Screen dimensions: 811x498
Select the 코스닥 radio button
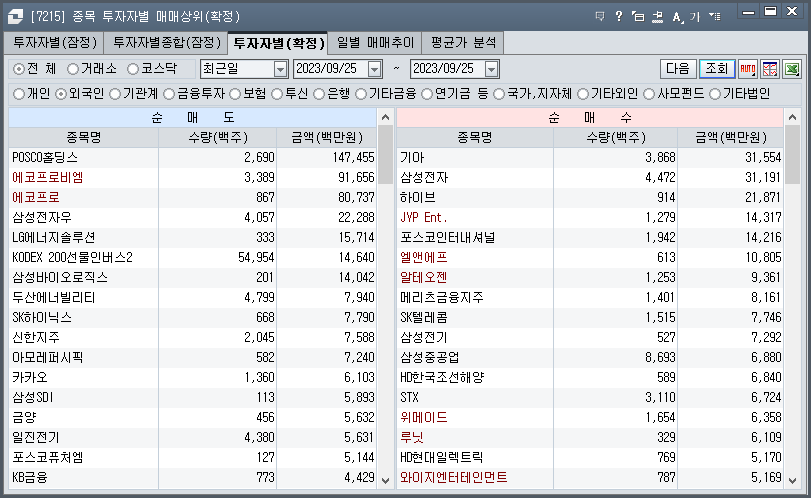pos(133,69)
